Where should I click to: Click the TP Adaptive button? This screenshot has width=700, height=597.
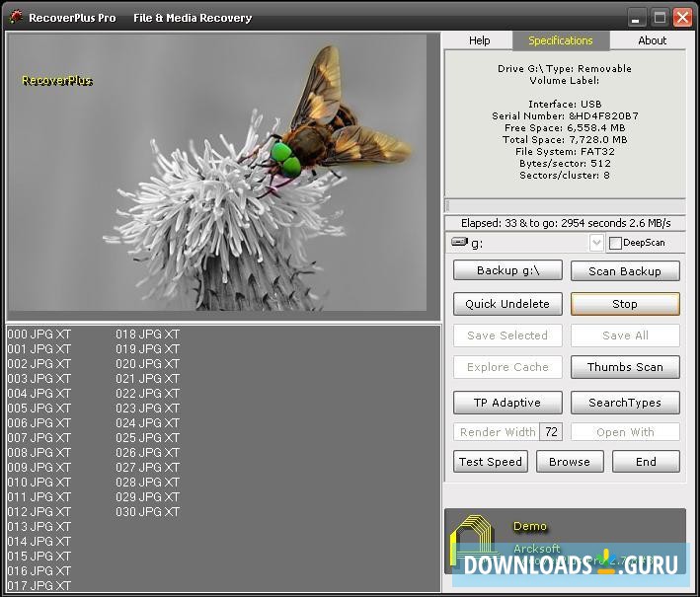(x=507, y=403)
